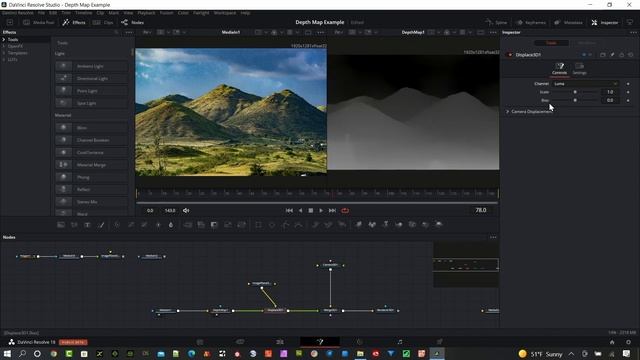Image resolution: width=640 pixels, height=360 pixels.
Task: Select the Displace3D1 node
Action: 275,310
